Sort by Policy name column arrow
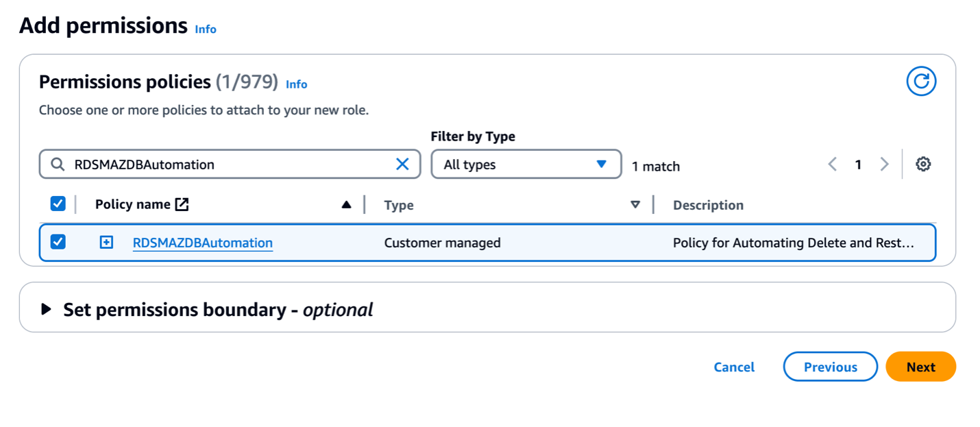The height and width of the screenshot is (427, 980). click(x=346, y=204)
